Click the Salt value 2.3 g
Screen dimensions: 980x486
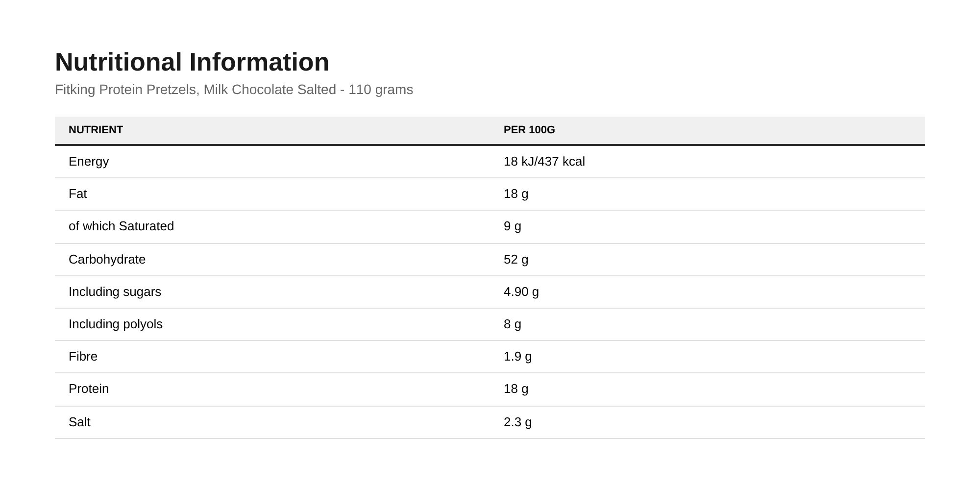coord(518,422)
